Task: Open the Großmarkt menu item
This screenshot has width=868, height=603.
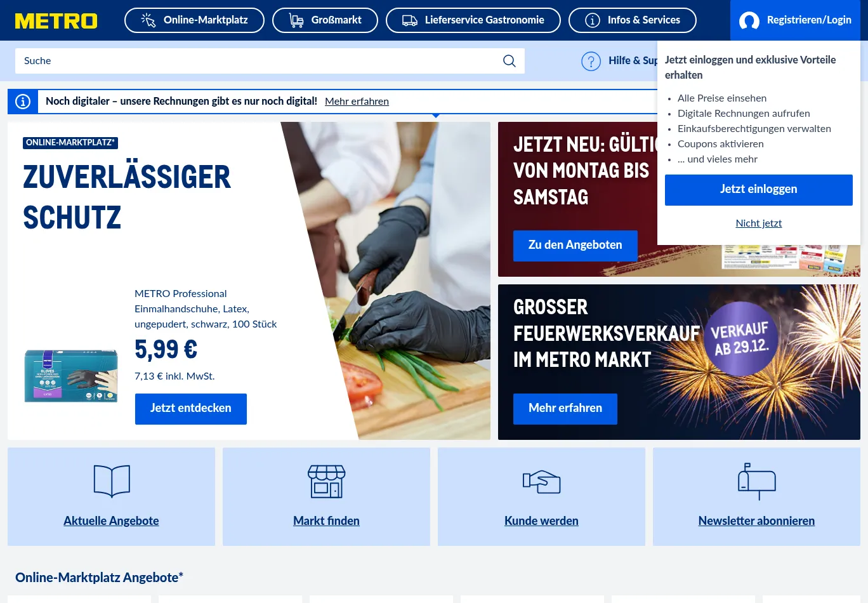Action: coord(325,20)
